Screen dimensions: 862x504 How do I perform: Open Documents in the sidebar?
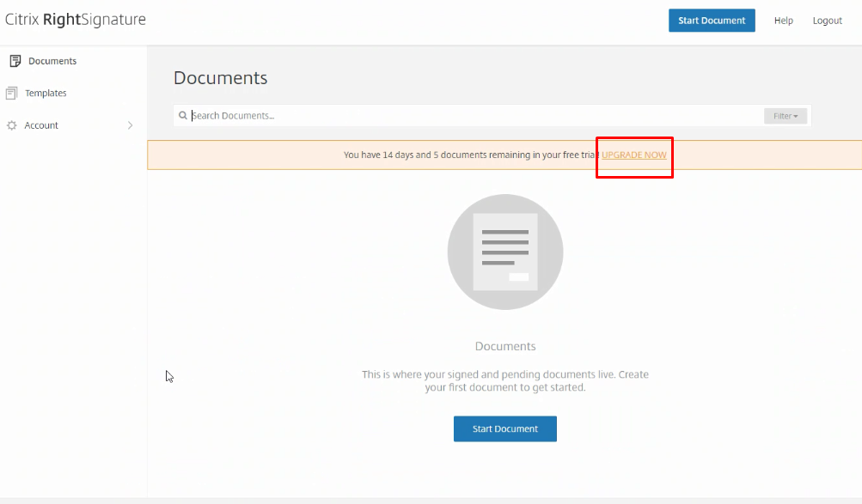pos(52,61)
